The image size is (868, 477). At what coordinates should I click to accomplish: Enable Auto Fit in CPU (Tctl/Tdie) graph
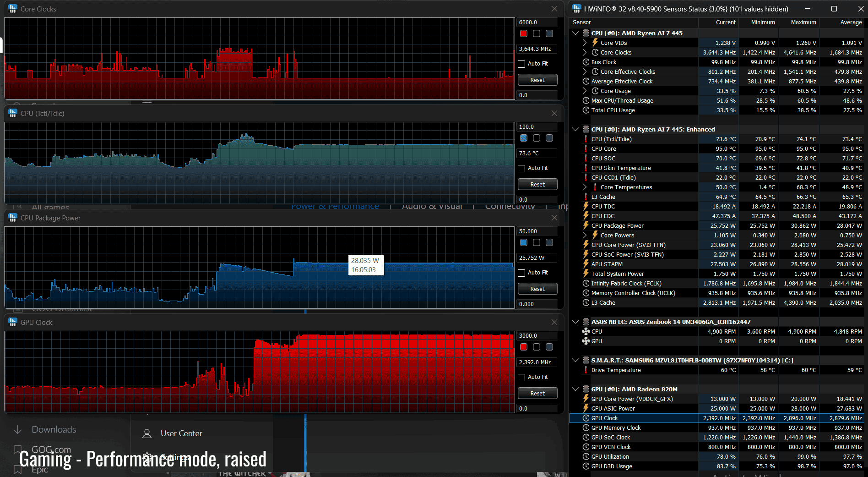point(521,169)
